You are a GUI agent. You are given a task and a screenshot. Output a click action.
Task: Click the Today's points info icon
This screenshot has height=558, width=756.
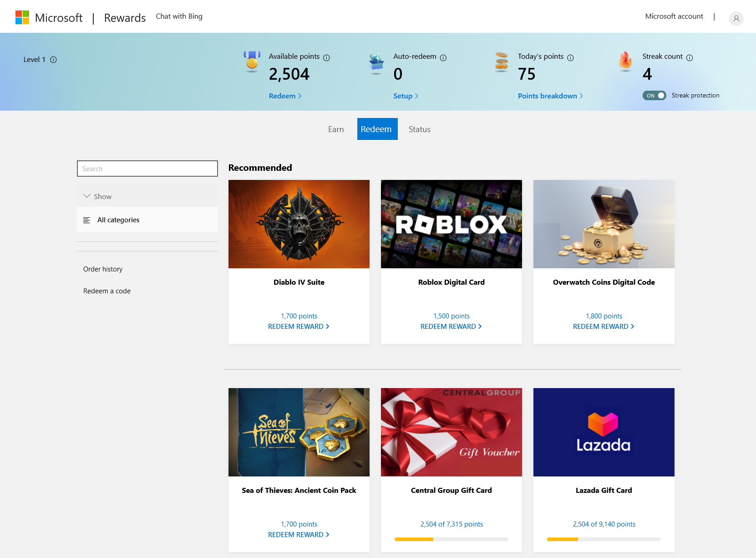570,58
